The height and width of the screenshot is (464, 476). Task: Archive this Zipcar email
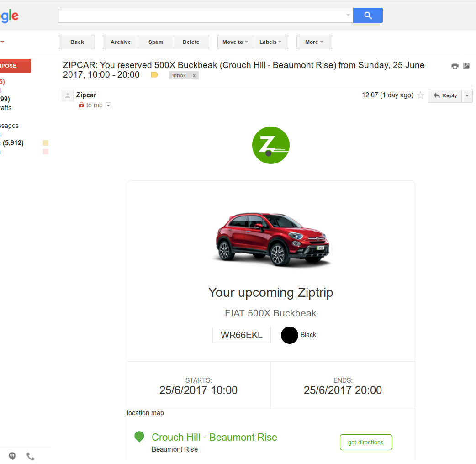(121, 42)
